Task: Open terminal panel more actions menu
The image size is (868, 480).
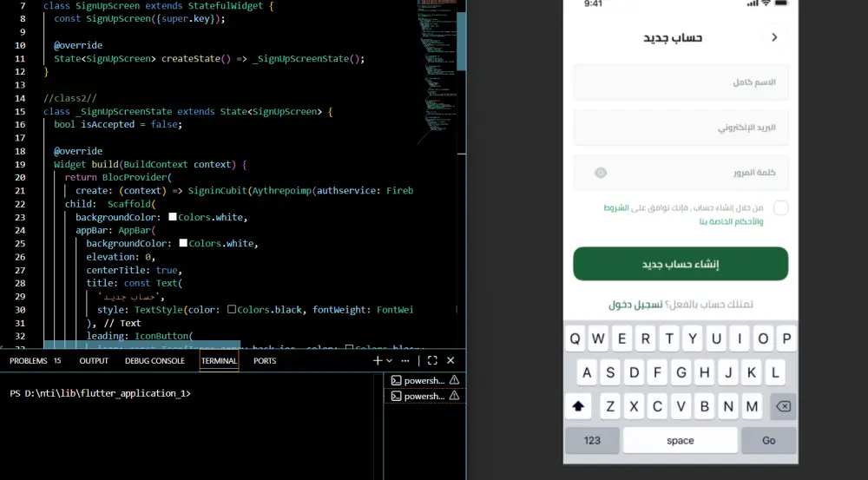Action: pos(405,360)
